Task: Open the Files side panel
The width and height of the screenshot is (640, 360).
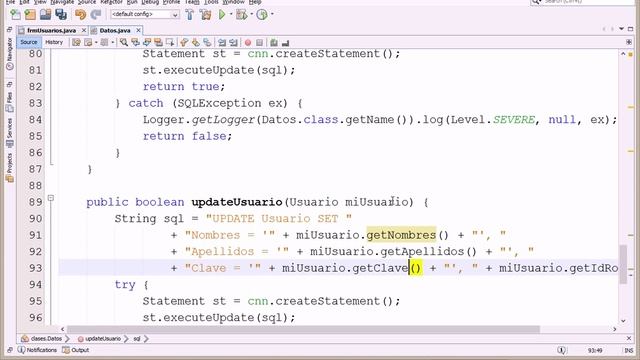Action: [x=9, y=102]
